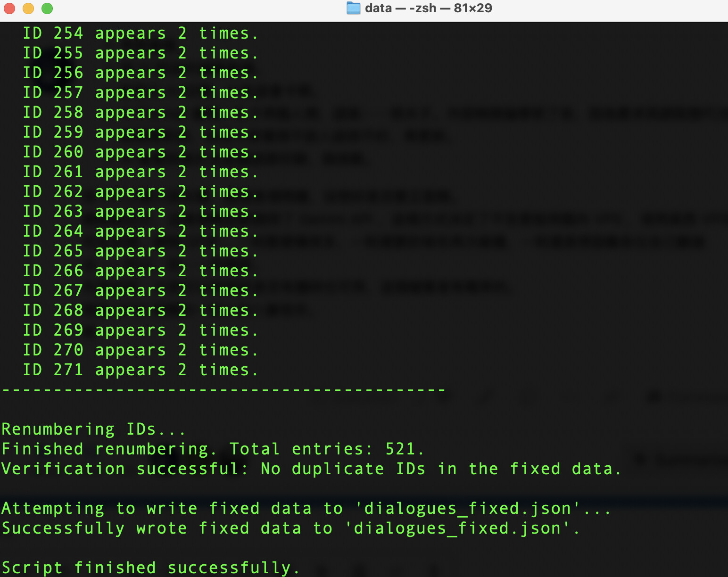
Task: Click the 'ID 269 appears 2 times.' line
Action: (x=141, y=330)
